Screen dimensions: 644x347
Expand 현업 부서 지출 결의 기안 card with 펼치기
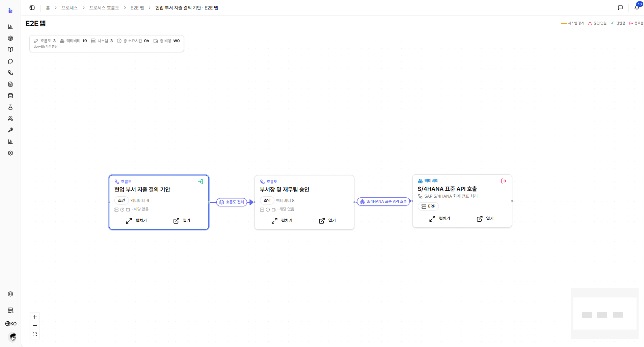(x=136, y=221)
